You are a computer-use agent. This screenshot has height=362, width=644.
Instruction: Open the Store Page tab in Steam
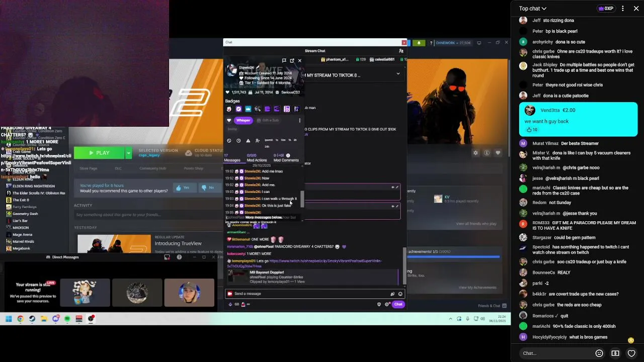[x=89, y=168]
